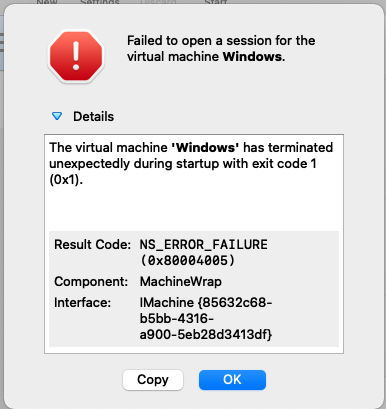This screenshot has height=409, width=386.
Task: Click the Component label
Action: [x=91, y=281]
